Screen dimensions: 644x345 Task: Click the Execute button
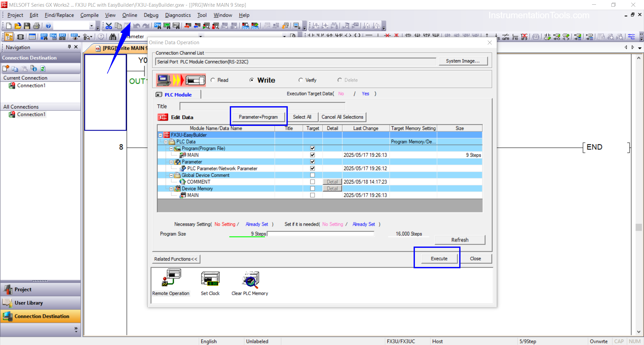(439, 259)
